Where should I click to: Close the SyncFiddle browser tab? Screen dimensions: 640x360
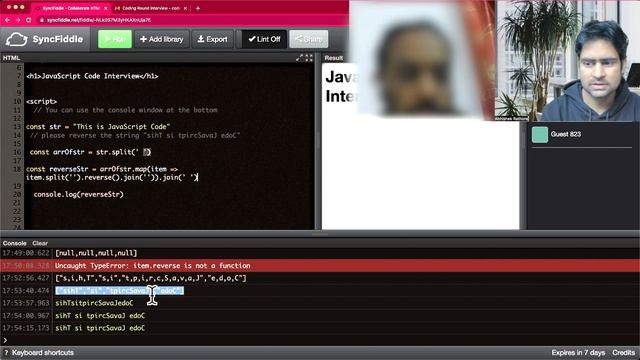tap(106, 8)
